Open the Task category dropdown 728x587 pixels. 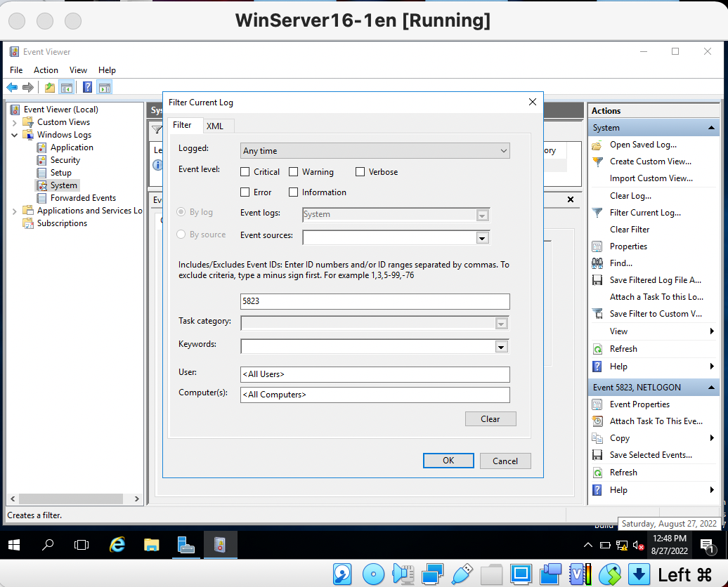[501, 324]
